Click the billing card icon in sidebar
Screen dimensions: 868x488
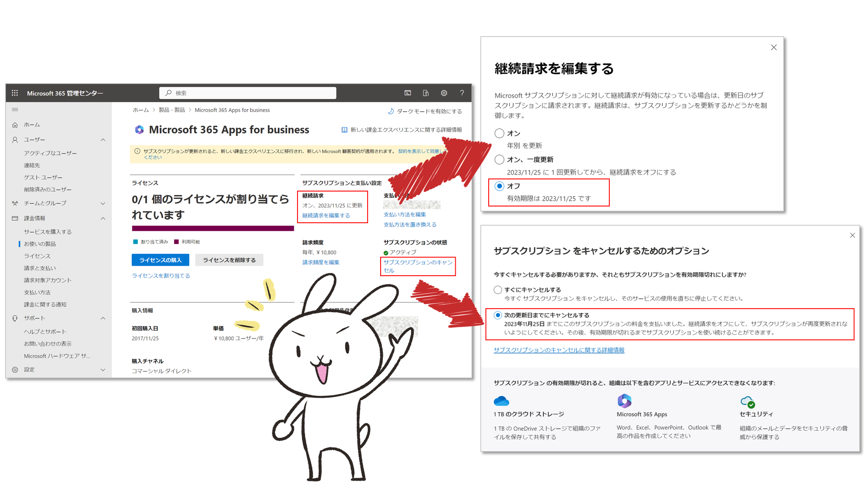pos(15,218)
